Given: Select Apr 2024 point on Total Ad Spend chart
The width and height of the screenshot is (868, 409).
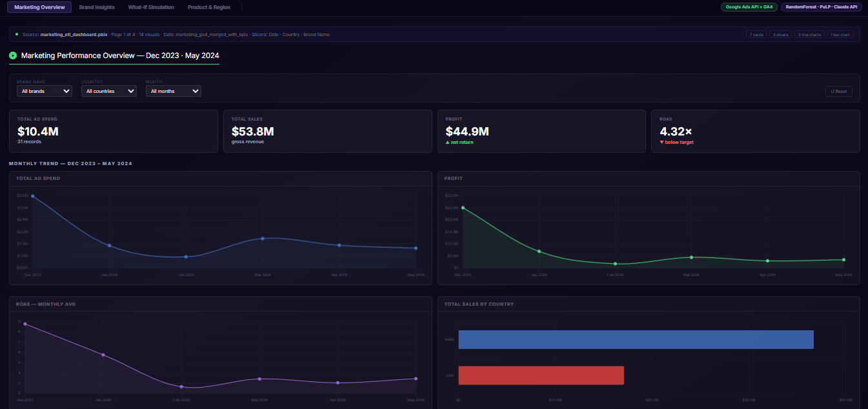Looking at the screenshot, I should pos(339,245).
